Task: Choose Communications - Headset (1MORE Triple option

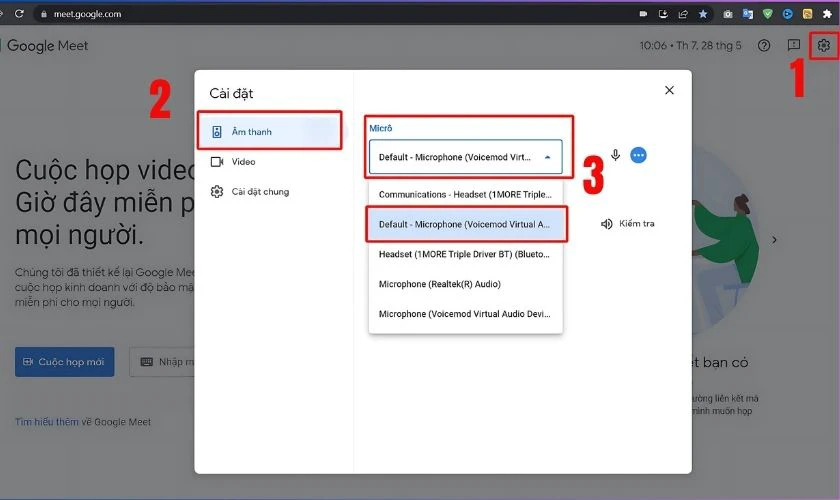Action: 466,195
